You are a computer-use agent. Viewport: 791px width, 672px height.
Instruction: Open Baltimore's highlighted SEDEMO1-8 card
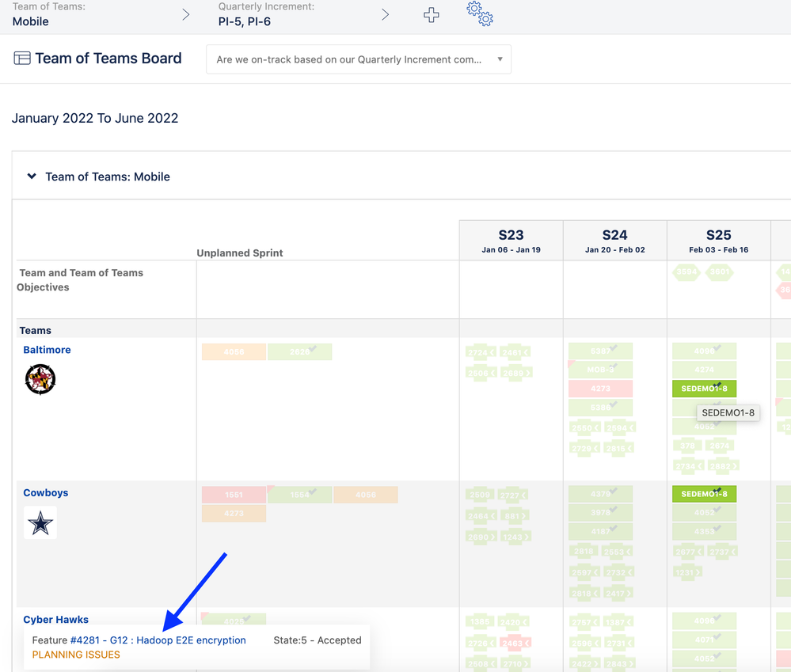coord(704,389)
